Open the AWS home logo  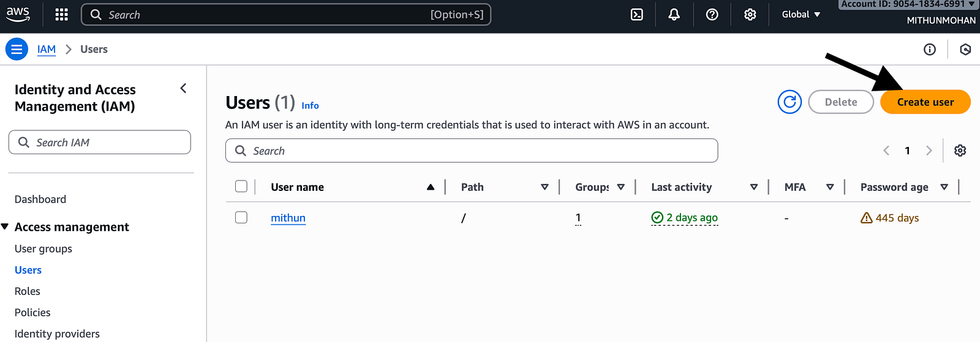pos(18,15)
